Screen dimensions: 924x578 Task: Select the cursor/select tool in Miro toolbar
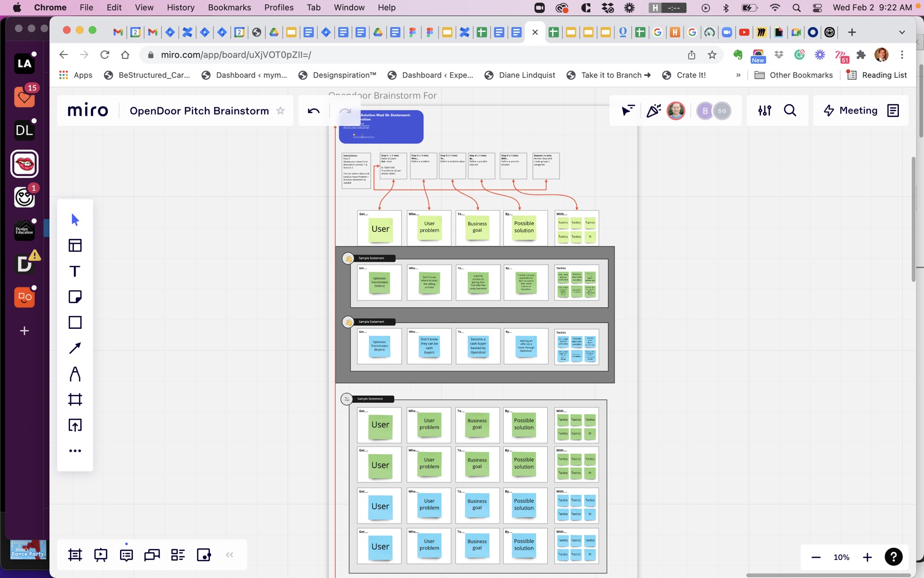[75, 219]
